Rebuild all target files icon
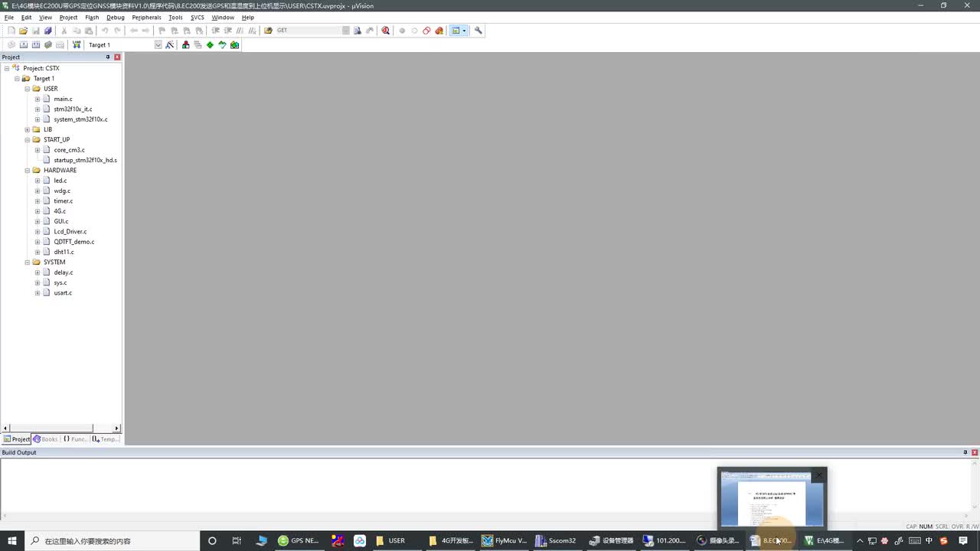 (x=36, y=44)
